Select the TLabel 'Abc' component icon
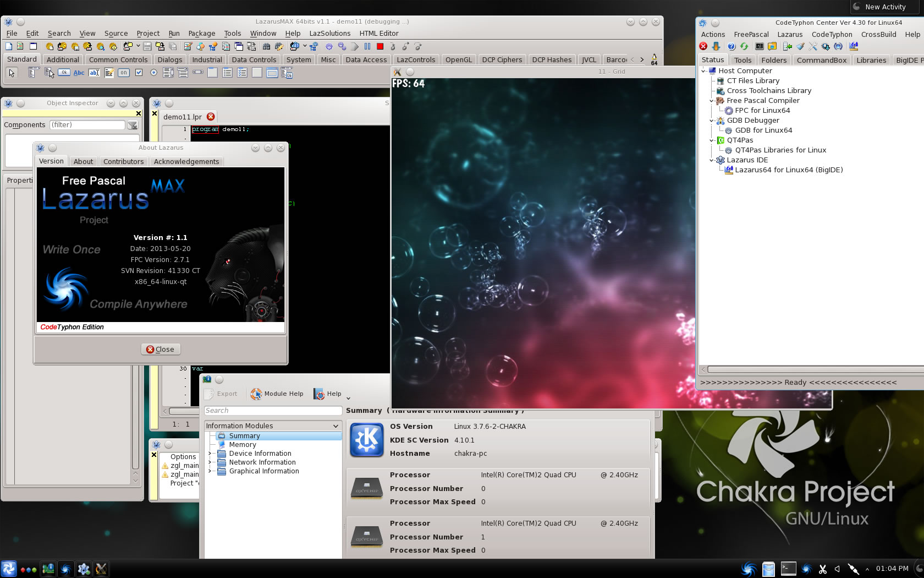This screenshot has width=924, height=578. pos(79,73)
